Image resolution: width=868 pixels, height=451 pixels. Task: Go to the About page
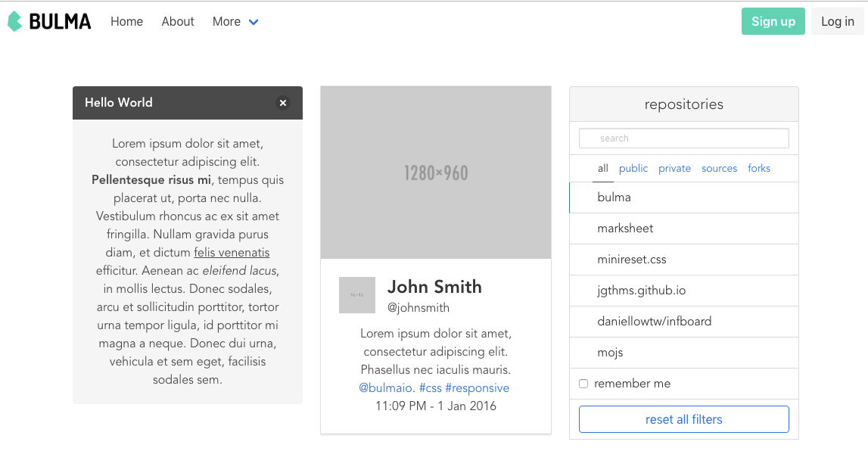point(178,22)
